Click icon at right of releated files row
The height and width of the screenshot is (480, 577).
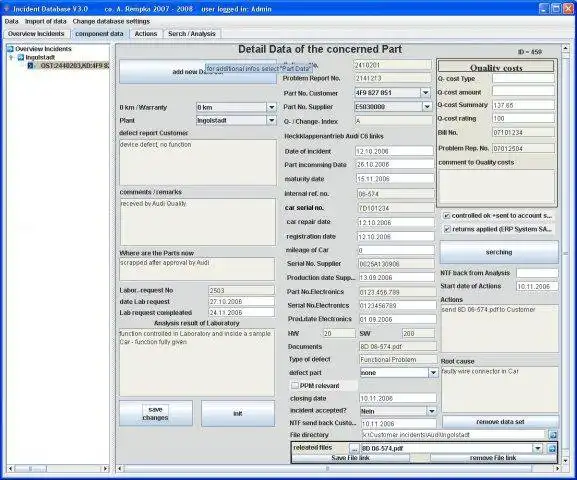tap(552, 448)
